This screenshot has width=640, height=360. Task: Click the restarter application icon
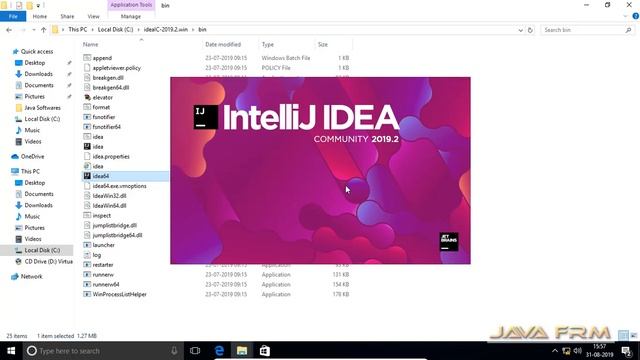(87, 264)
